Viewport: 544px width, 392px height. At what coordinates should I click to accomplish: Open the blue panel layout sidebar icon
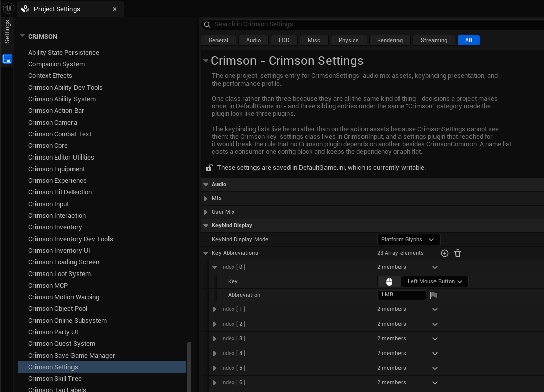(x=7, y=59)
